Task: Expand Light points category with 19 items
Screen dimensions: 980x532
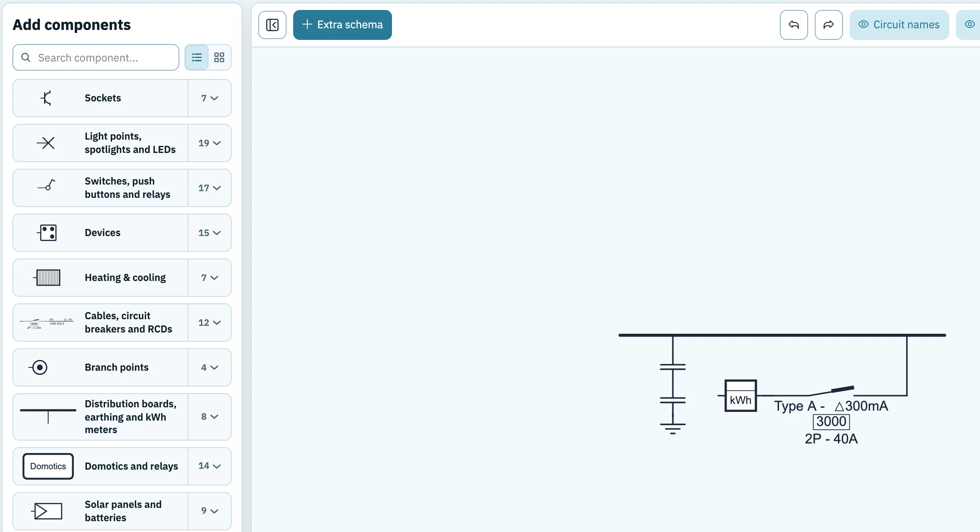Action: pyautogui.click(x=210, y=143)
